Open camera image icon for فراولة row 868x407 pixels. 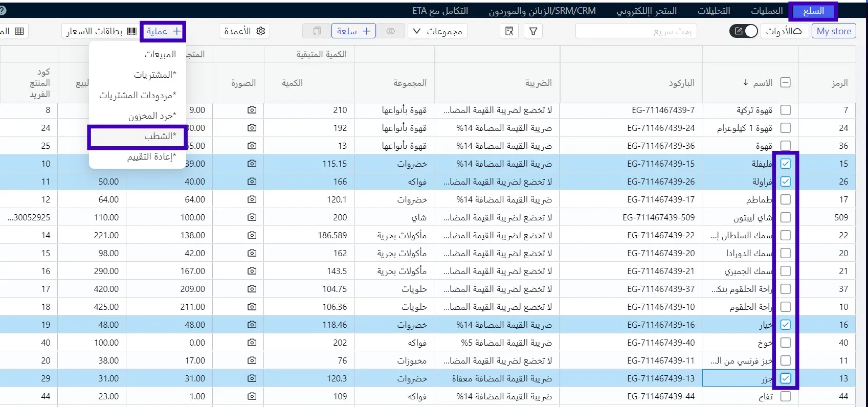252,182
